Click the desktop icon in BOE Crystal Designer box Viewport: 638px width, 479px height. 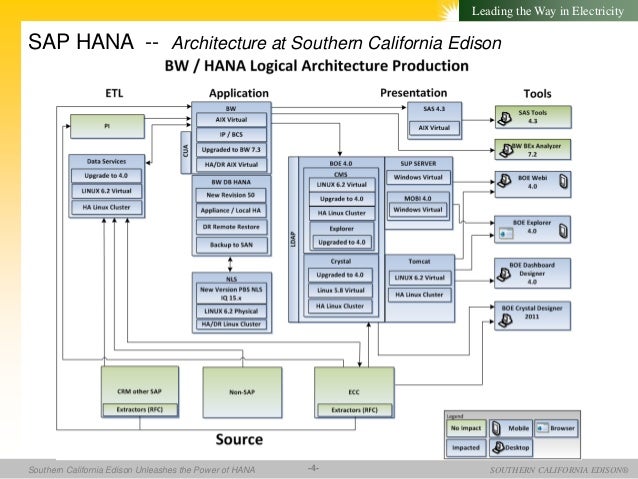(506, 320)
